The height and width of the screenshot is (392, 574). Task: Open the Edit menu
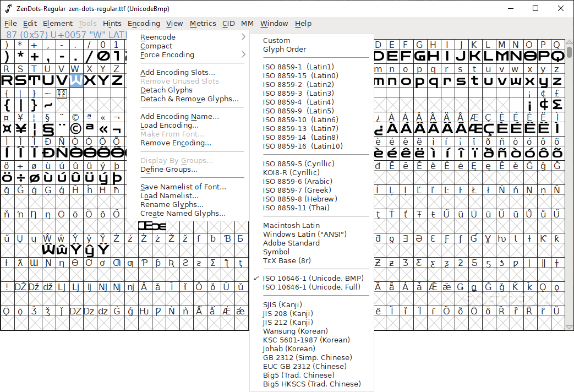click(x=30, y=24)
